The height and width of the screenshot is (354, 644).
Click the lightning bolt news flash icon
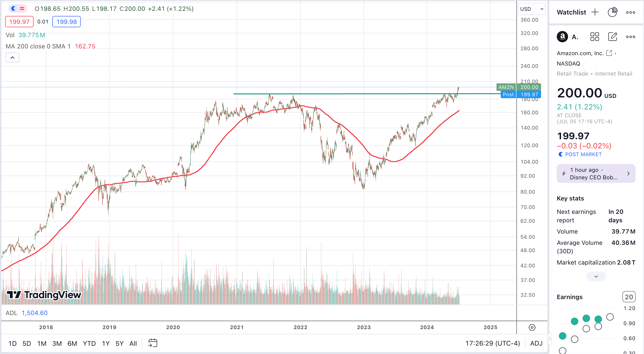click(x=564, y=173)
